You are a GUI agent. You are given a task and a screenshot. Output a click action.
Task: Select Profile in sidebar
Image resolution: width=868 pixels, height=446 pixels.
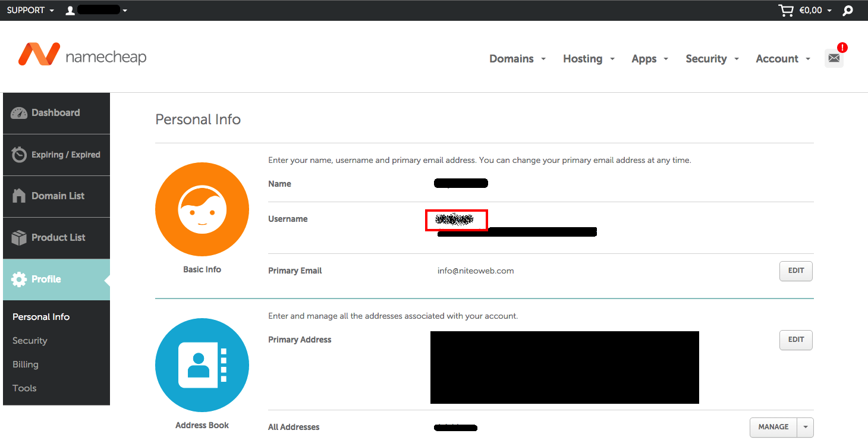[56, 279]
